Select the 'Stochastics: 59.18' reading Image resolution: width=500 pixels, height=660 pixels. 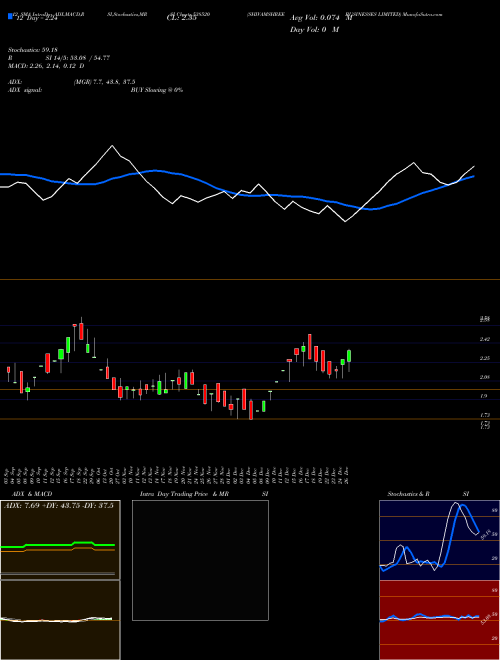coord(32,50)
